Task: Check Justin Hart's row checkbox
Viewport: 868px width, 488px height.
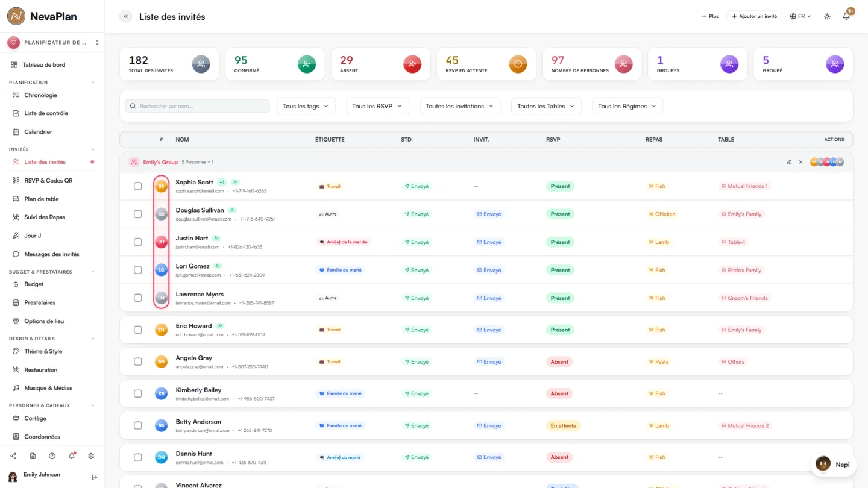Action: [138, 242]
